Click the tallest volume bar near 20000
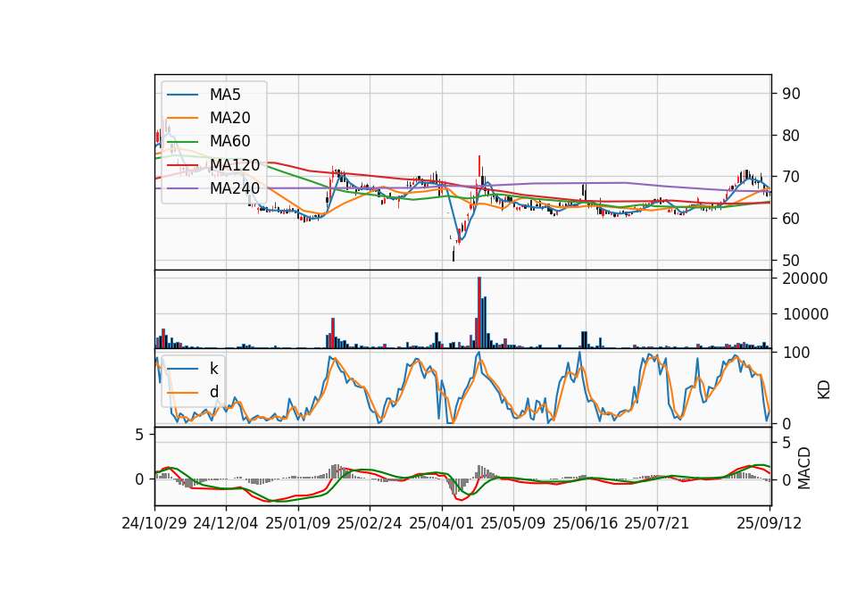The image size is (857, 616). 479,312
